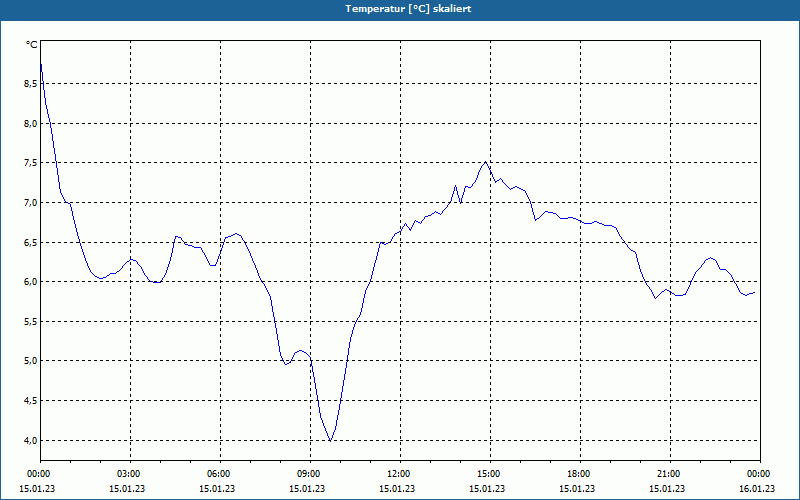800x500 pixels.
Task: Click the 7,5 y-axis label
Action: coord(30,163)
